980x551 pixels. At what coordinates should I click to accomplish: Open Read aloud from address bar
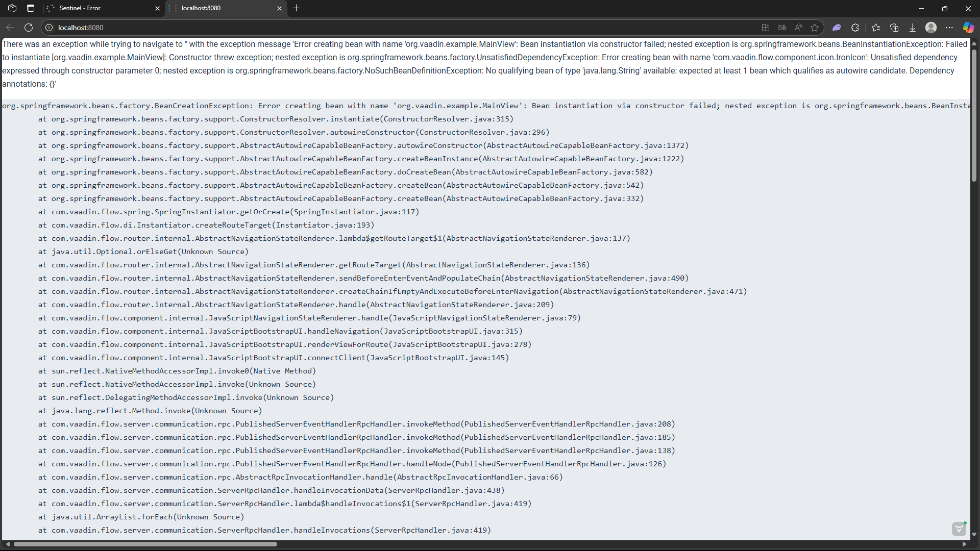coord(798,28)
